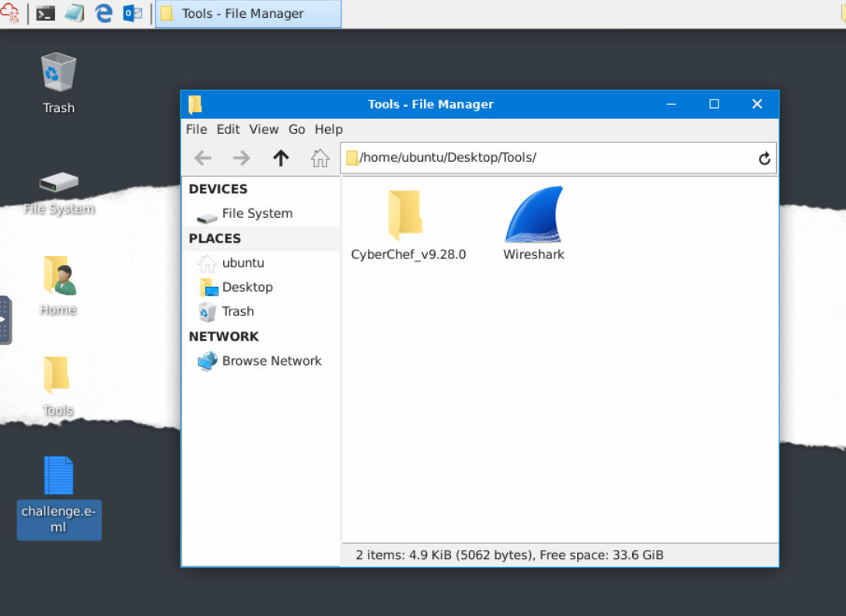Launch the Edge browser panel icon

103,13
